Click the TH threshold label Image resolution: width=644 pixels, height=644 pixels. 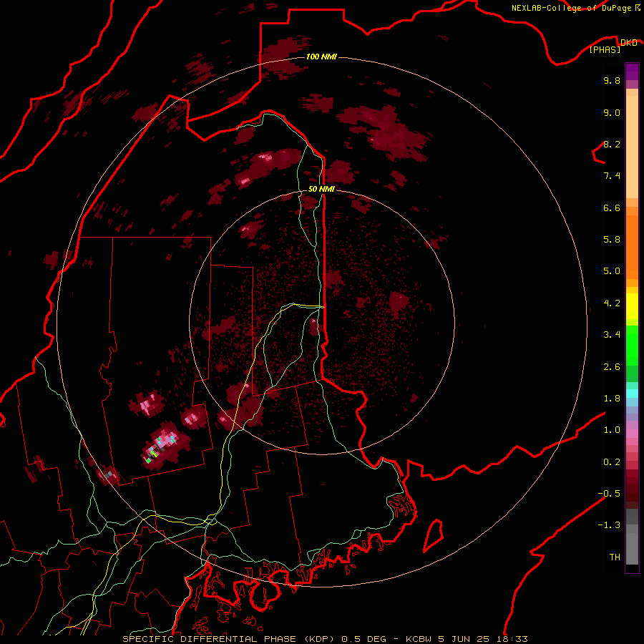coord(615,557)
